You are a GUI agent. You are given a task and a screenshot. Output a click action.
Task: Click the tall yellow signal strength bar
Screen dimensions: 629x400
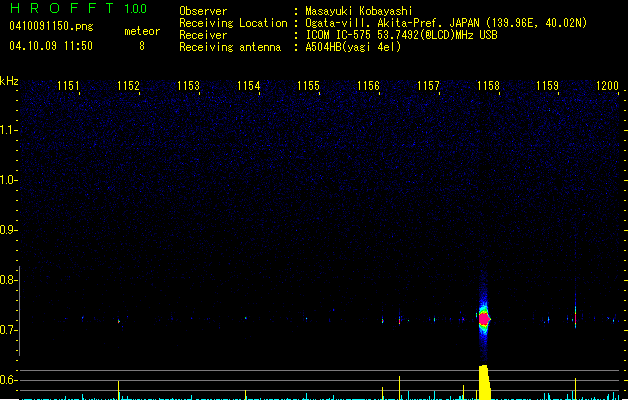(484, 381)
